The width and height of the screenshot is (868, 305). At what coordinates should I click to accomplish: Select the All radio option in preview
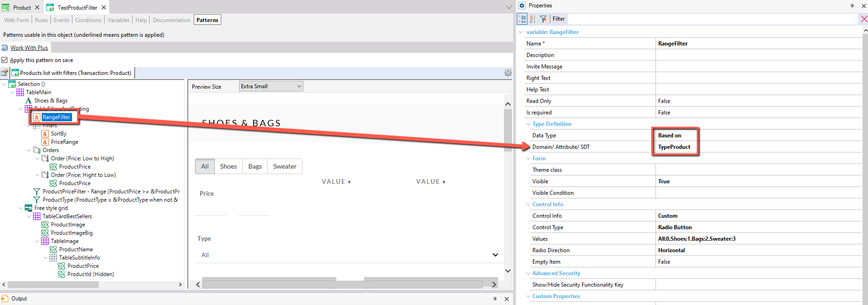tap(205, 166)
